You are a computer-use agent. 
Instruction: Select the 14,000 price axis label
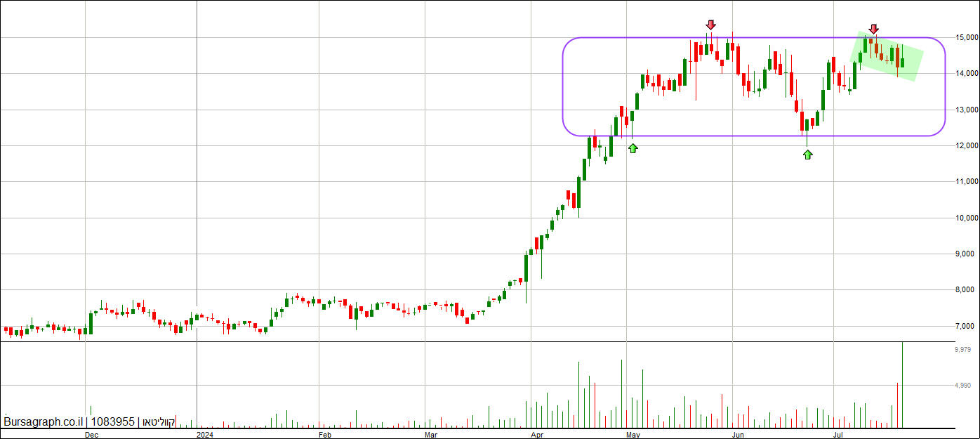pyautogui.click(x=967, y=73)
